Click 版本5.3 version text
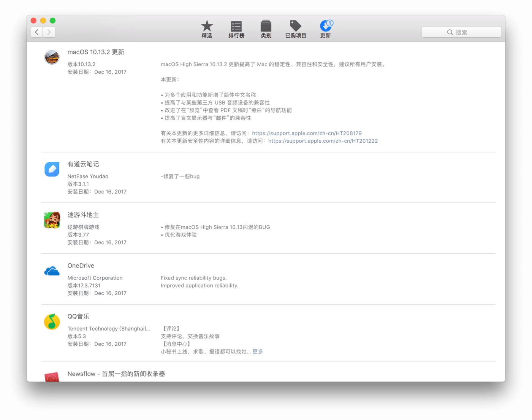The image size is (532, 420). click(77, 336)
